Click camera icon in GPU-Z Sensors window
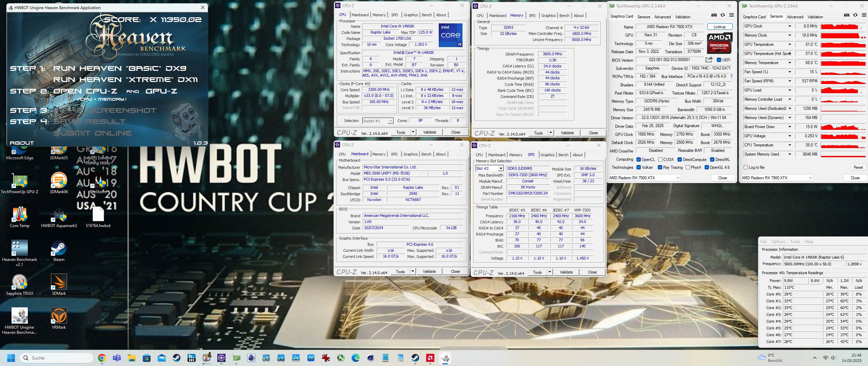The height and width of the screenshot is (366, 868). (x=847, y=15)
